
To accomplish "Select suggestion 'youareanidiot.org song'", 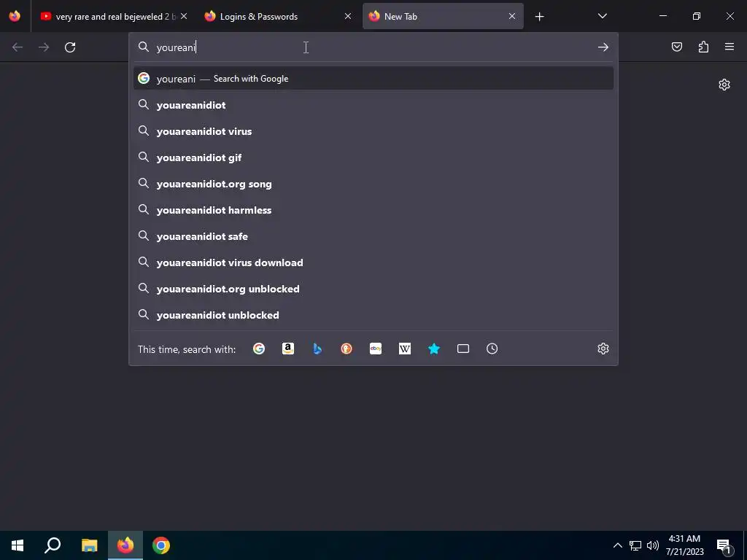I will pyautogui.click(x=373, y=184).
